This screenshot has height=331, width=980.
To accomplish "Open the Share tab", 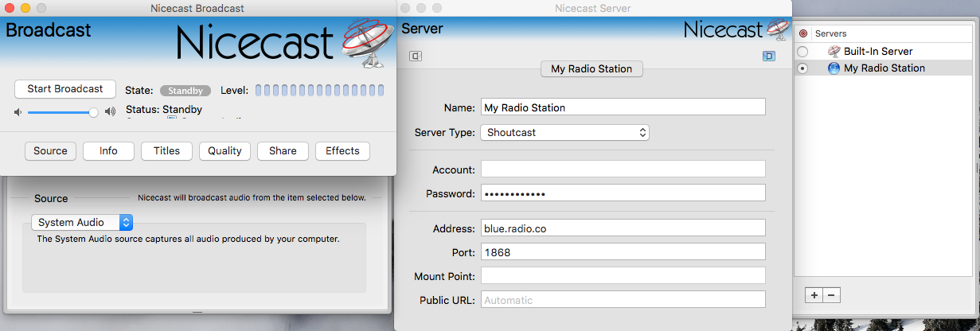I will tap(283, 150).
